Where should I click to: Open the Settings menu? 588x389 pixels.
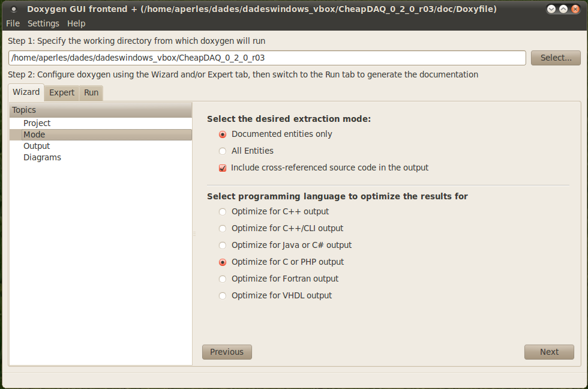click(43, 23)
